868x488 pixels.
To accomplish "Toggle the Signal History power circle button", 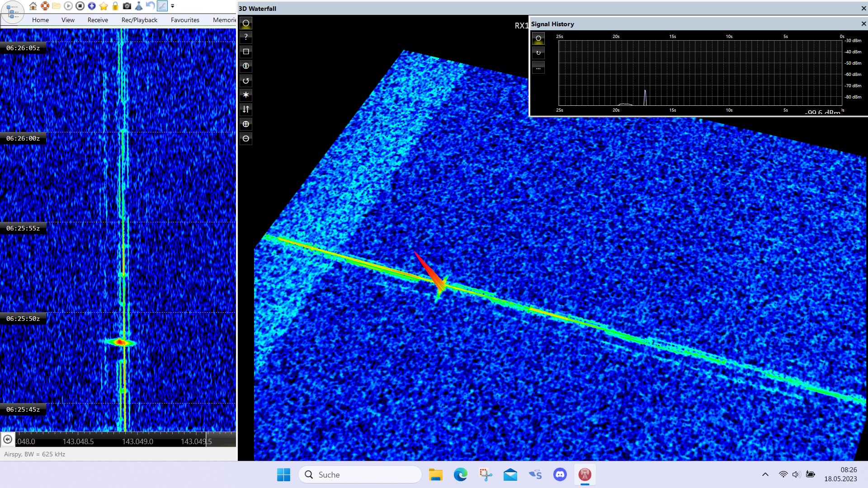I will [538, 38].
